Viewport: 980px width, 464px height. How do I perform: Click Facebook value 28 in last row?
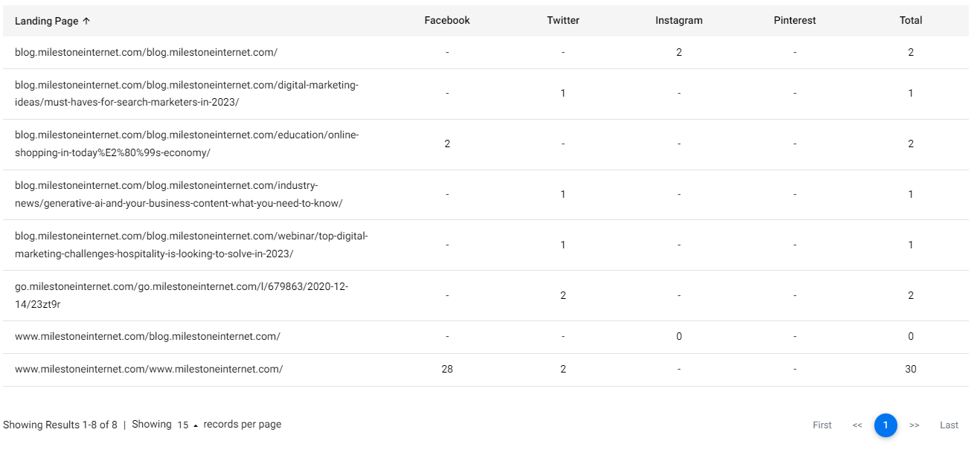click(447, 370)
